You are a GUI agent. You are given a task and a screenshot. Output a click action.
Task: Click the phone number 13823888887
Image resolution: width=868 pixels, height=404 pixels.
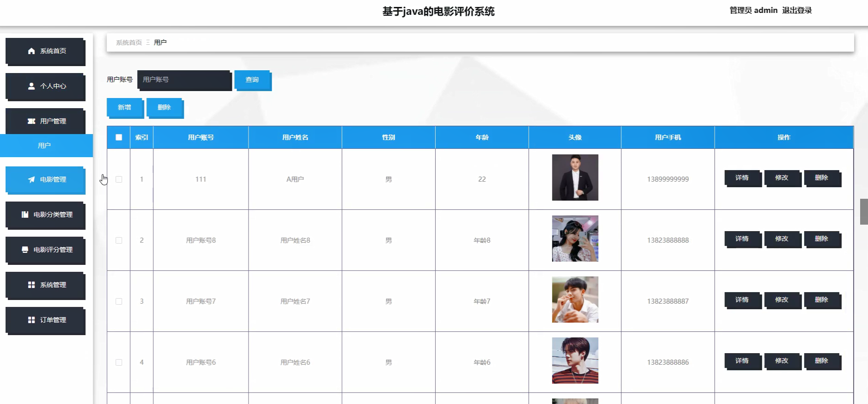(668, 301)
